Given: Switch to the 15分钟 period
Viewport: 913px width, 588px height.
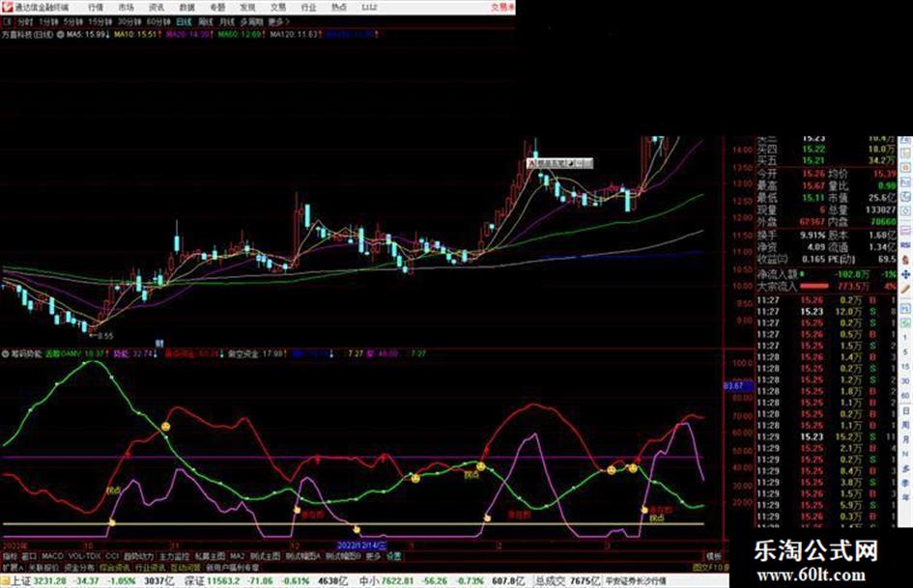Looking at the screenshot, I should coord(99,21).
